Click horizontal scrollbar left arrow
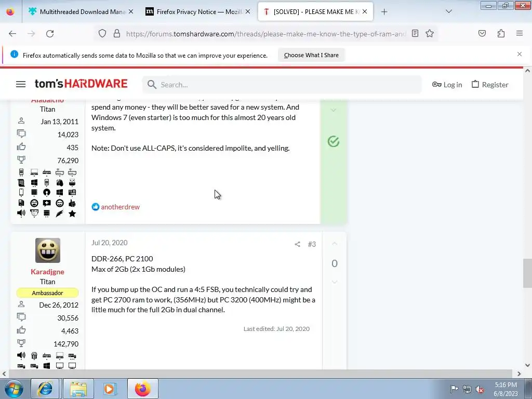This screenshot has height=399, width=532. point(4,374)
